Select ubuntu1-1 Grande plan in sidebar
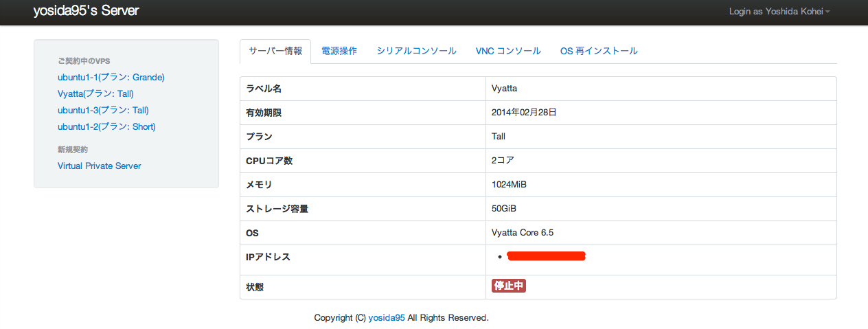 (111, 78)
